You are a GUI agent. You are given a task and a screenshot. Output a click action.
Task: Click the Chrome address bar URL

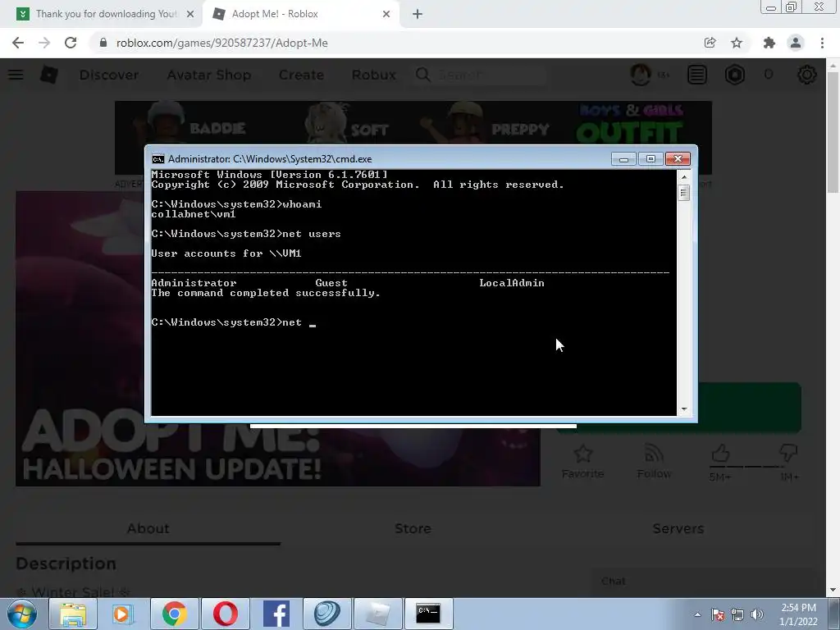pyautogui.click(x=221, y=43)
